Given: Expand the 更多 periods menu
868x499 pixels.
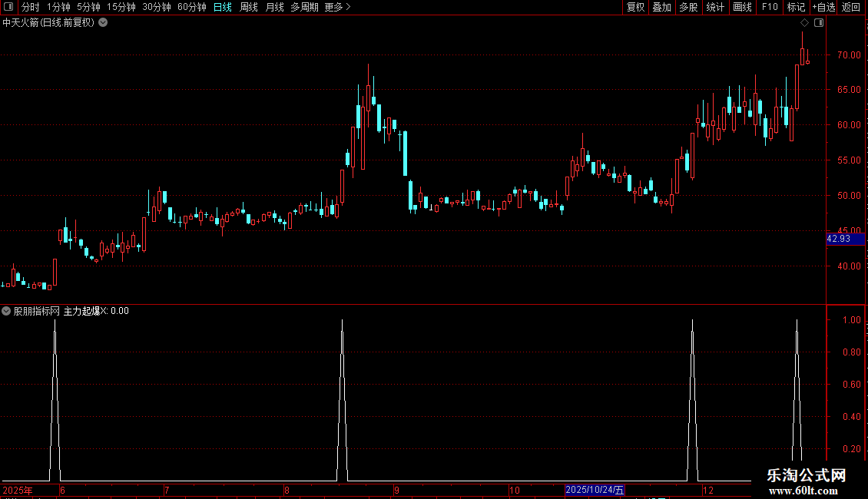Looking at the screenshot, I should point(338,7).
